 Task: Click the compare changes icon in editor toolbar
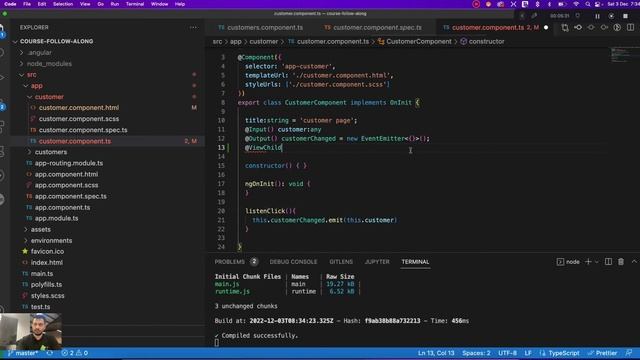565,28
